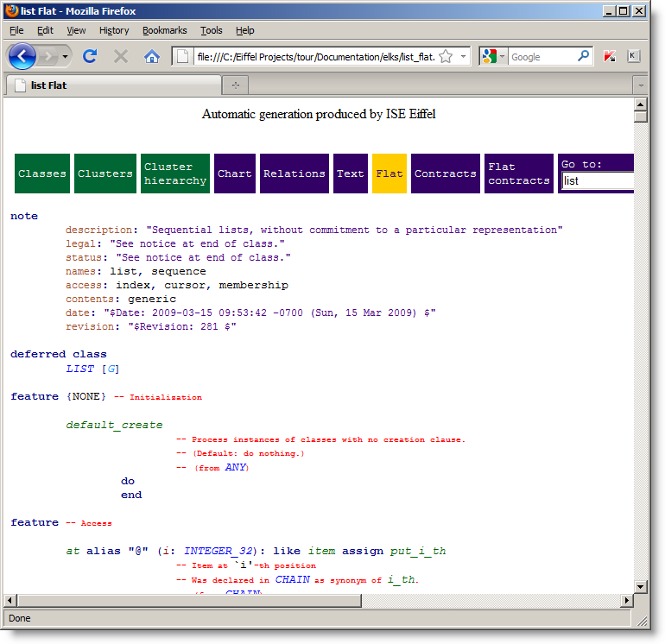Click the Home icon in toolbar
The width and height of the screenshot is (665, 644).
point(152,57)
